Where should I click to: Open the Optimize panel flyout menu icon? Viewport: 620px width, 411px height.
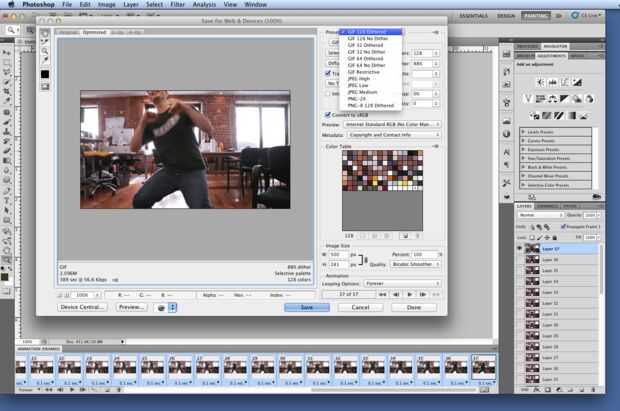435,32
